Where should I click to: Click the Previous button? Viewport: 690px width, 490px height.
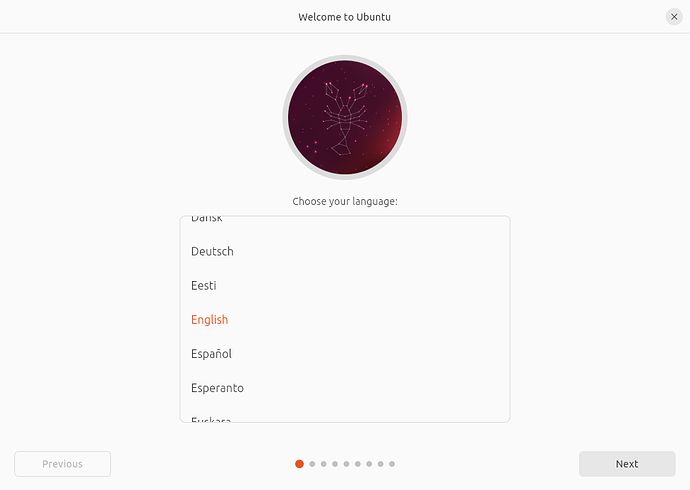click(62, 464)
